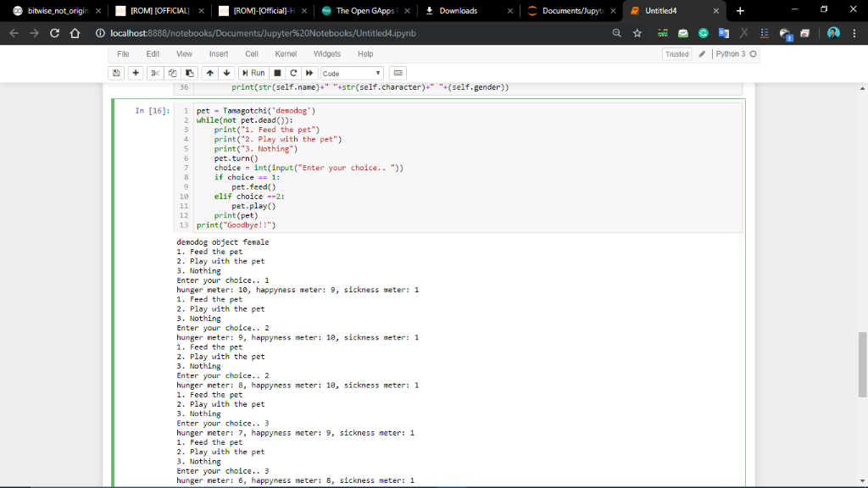This screenshot has width=868, height=488.
Task: Move selected cell up with the arrow
Action: (210, 73)
